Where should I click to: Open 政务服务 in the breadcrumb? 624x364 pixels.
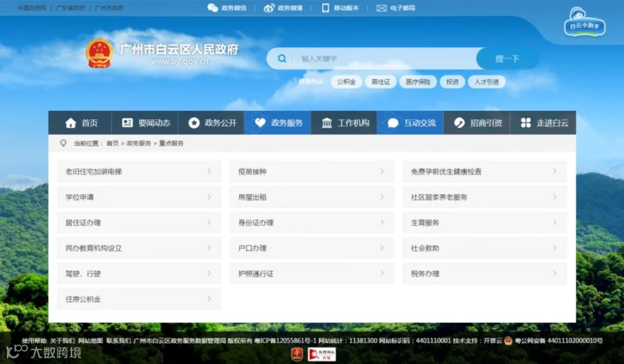point(139,144)
